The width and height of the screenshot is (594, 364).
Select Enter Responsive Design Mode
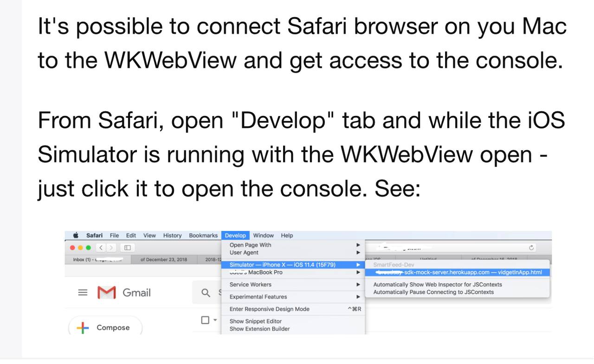[x=294, y=309]
